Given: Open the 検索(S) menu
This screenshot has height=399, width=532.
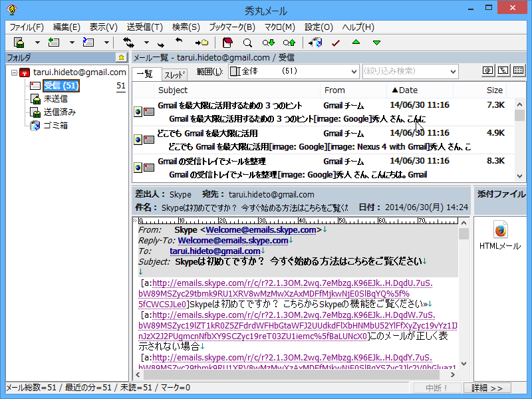Looking at the screenshot, I should tap(186, 27).
